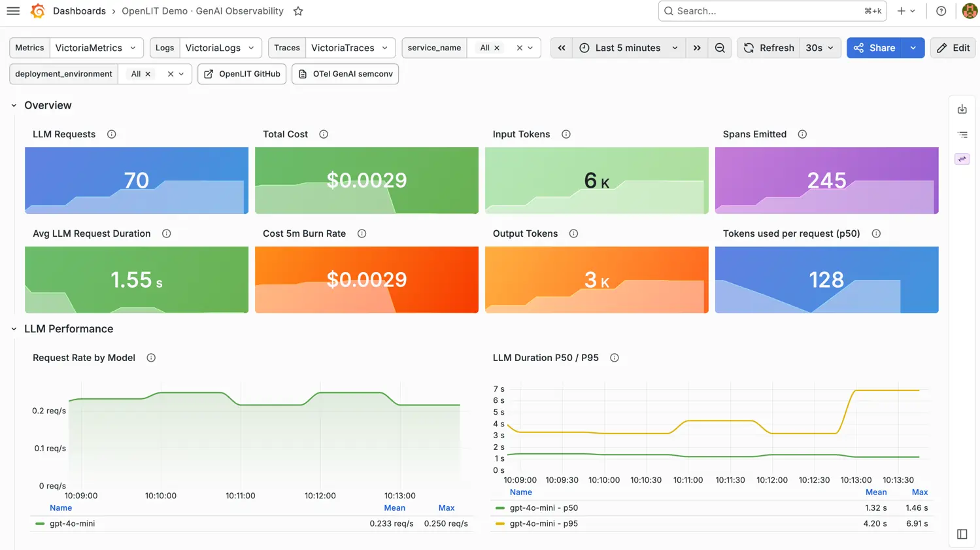This screenshot has width=980, height=550.
Task: Sort Request Rate legend by Max
Action: tap(447, 508)
